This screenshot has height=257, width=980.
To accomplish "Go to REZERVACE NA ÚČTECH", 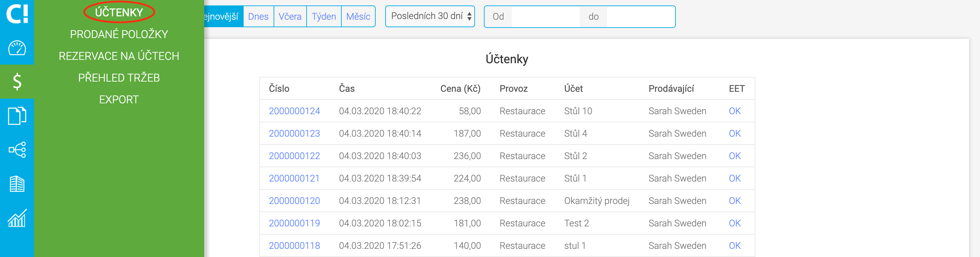I will click(119, 56).
